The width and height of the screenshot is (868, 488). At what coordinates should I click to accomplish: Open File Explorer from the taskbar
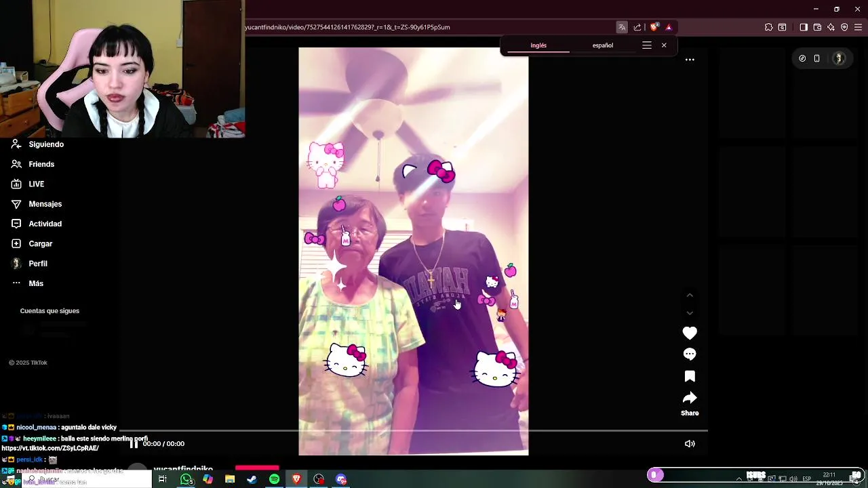click(x=230, y=479)
